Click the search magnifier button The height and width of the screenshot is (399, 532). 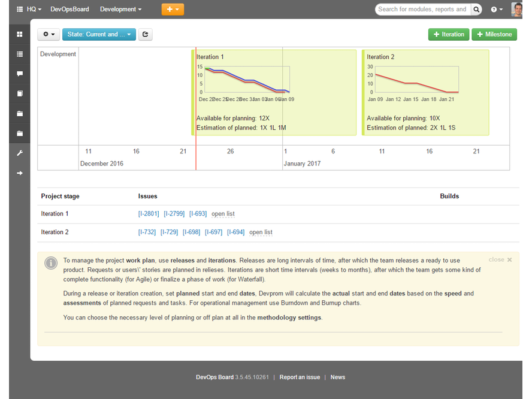coord(476,10)
